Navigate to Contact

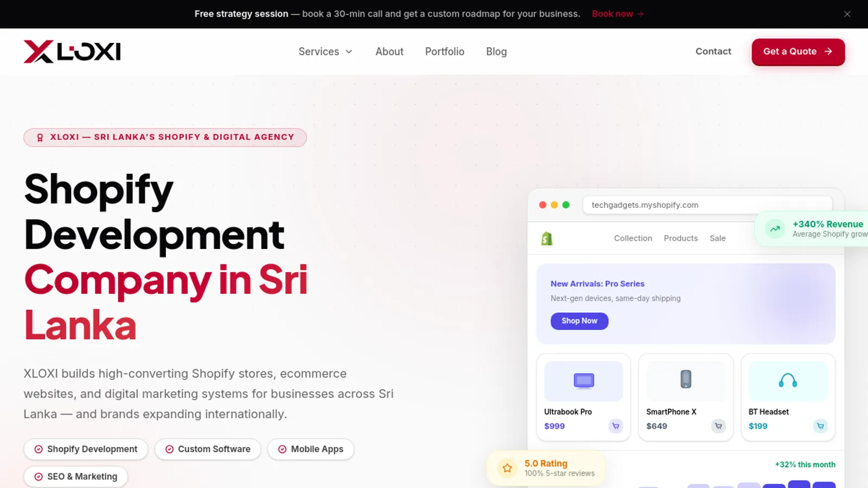tap(713, 52)
